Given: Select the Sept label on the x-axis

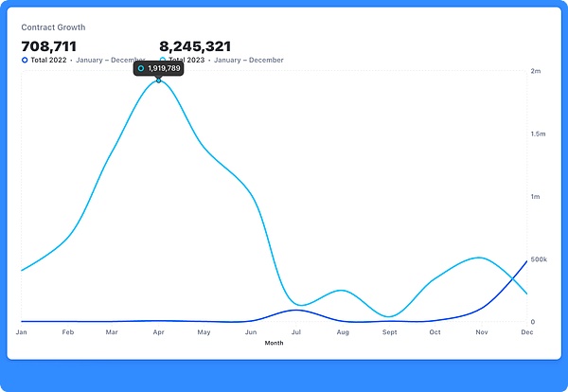Looking at the screenshot, I should coord(388,332).
